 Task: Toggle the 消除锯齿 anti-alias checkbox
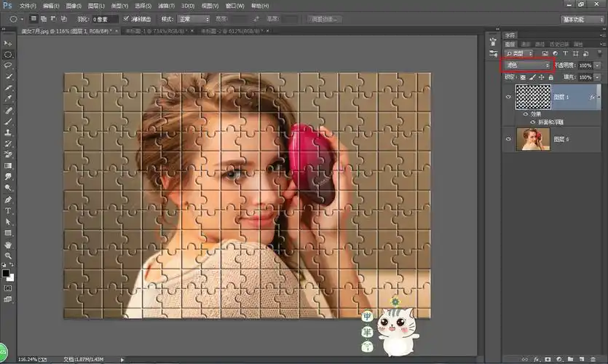tap(126, 19)
